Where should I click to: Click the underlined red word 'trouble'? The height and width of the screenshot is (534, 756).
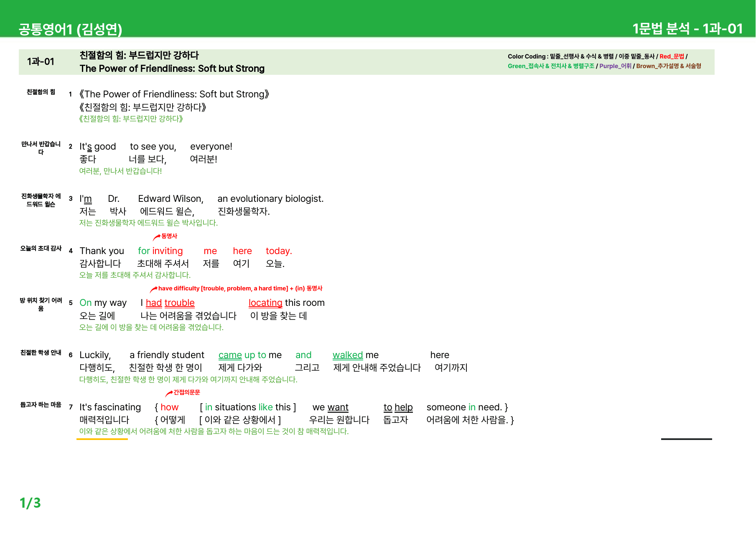[179, 303]
